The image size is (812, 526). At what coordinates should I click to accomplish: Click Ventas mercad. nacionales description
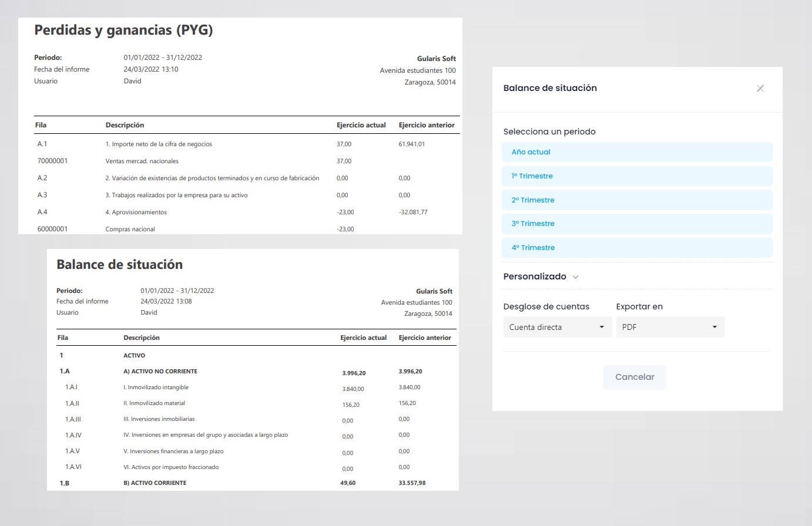(142, 161)
